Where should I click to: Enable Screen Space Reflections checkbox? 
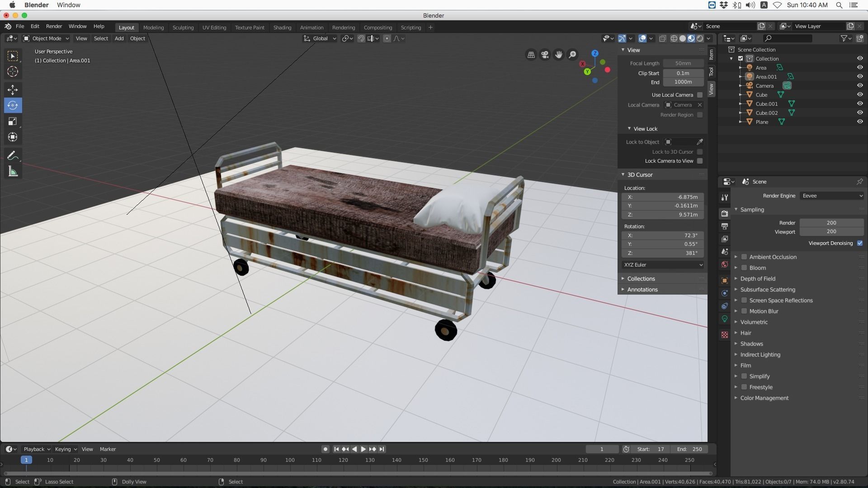(x=744, y=300)
